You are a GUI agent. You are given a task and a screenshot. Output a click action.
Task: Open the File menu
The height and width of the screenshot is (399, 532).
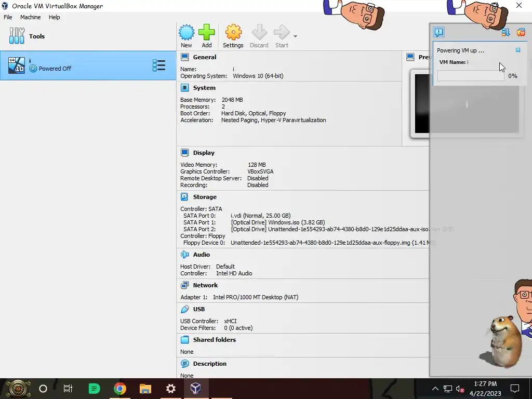[x=8, y=17]
